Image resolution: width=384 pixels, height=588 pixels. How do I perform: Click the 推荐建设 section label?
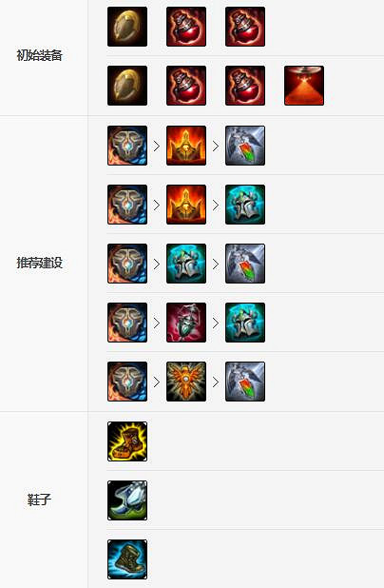click(x=39, y=263)
